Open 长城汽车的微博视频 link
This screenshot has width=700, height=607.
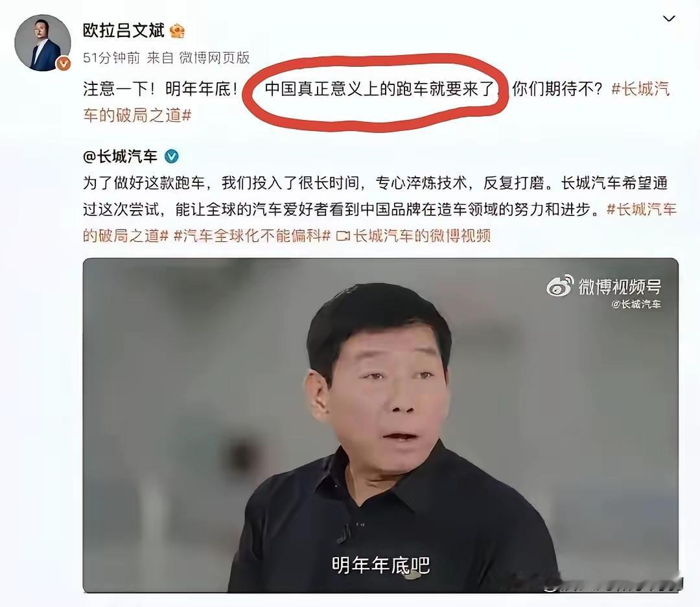(422, 235)
